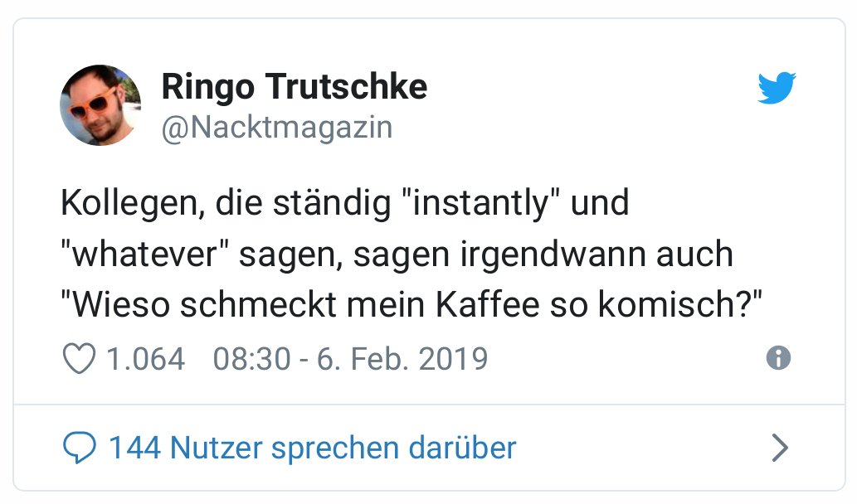This screenshot has width=857, height=504.
Task: Expand the conversation with the right chevron
Action: coord(779,448)
